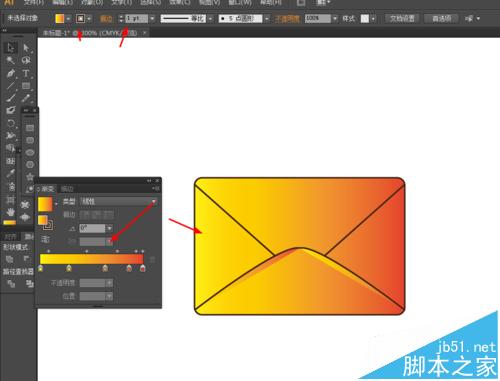Select the Rotate tool

tap(11, 123)
